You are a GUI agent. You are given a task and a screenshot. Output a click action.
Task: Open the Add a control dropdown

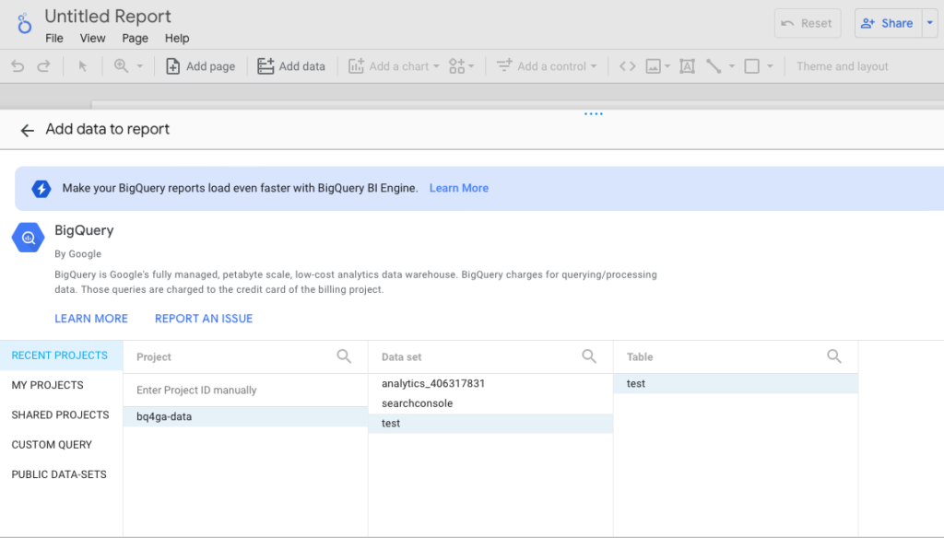[546, 66]
